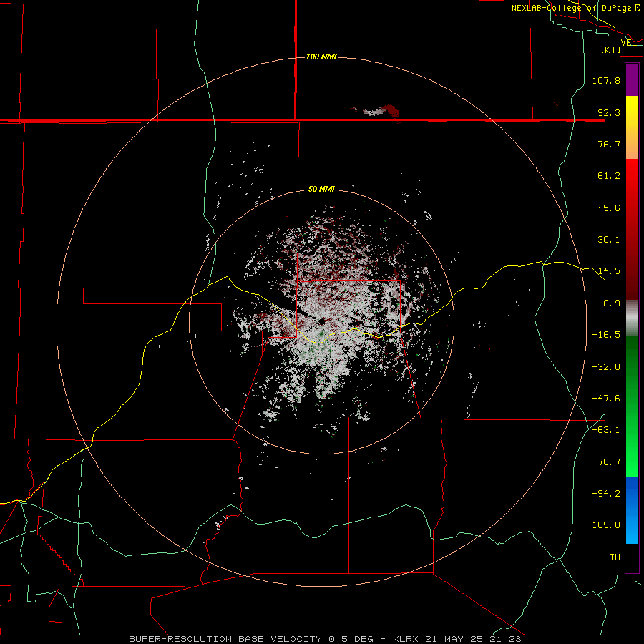Screen dimensions: 644x644
Task: Click the 50 NMI range ring label
Action: [x=321, y=190]
